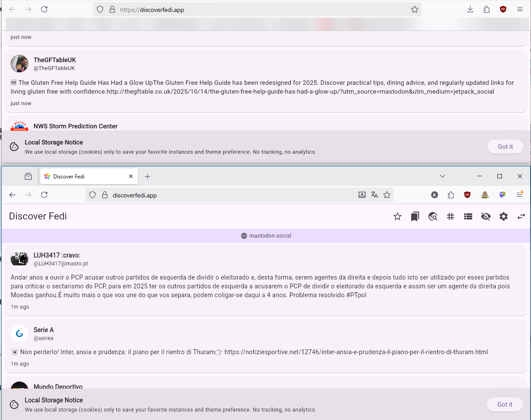Click the Discover Fedi app title
This screenshot has width=531, height=420.
click(x=38, y=216)
